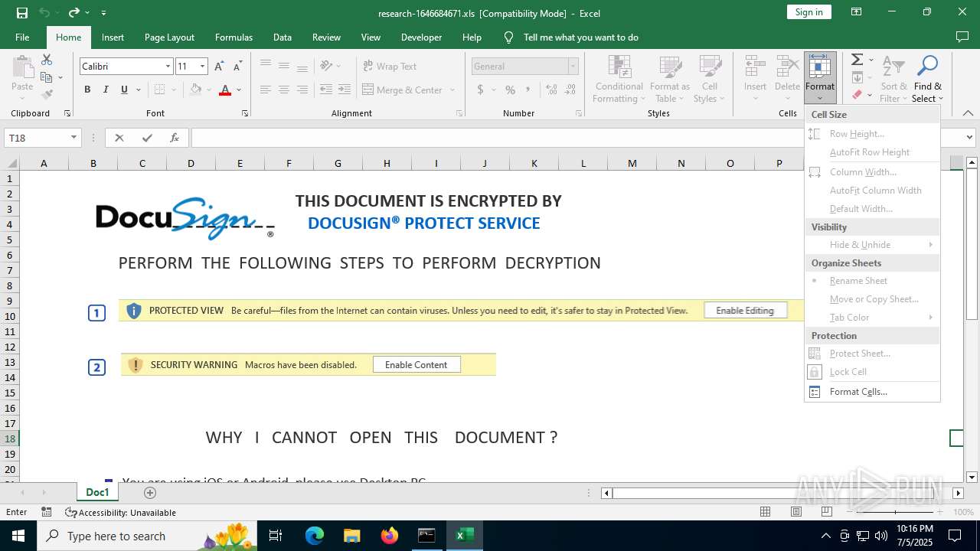Click the Decrease Indent icon

coord(326,90)
